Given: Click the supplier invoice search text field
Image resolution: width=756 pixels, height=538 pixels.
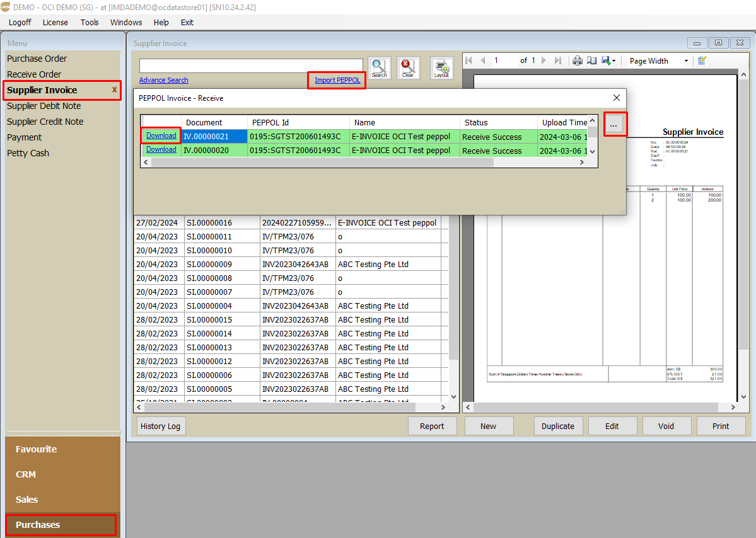Looking at the screenshot, I should (251, 66).
